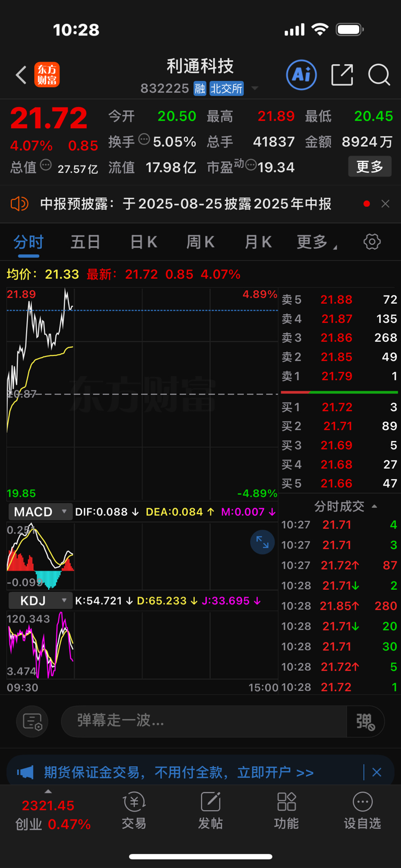Tap the megaphone ad icon
This screenshot has width=401, height=868.
(25, 772)
